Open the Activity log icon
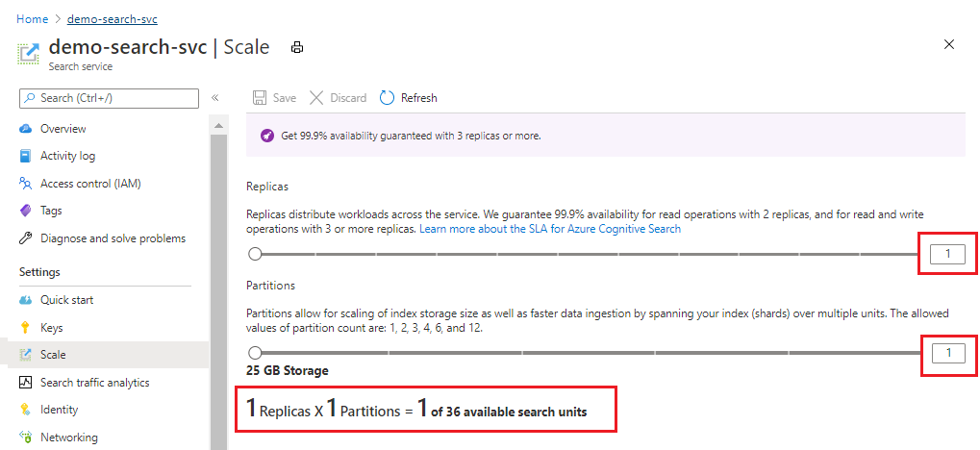This screenshot has width=980, height=450. pyautogui.click(x=26, y=156)
